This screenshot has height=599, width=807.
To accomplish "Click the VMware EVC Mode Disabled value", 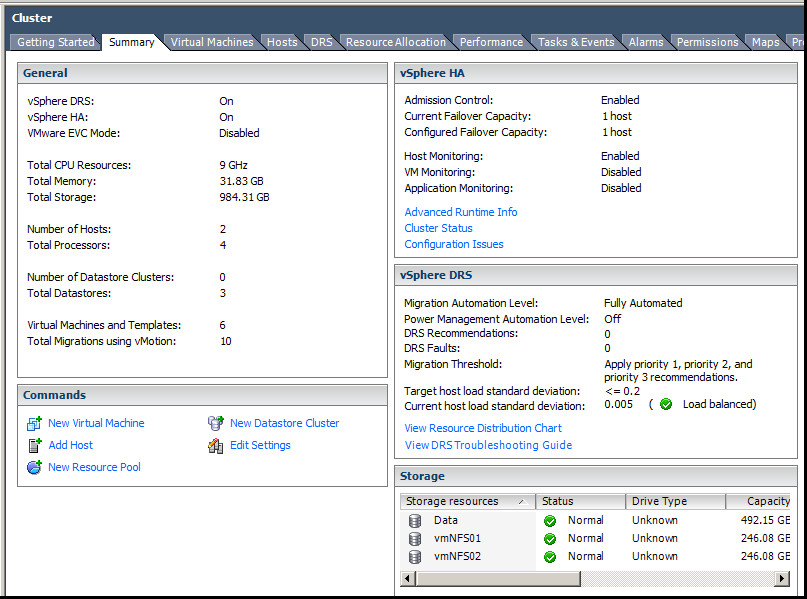I will [239, 133].
